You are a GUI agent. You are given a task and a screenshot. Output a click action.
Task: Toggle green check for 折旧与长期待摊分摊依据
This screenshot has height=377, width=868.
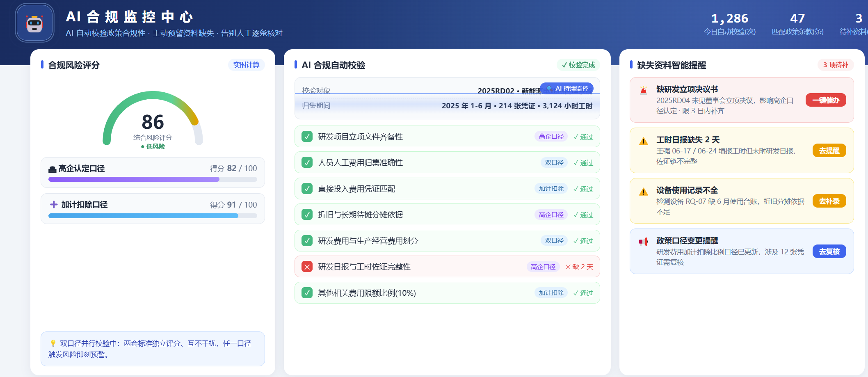click(307, 215)
